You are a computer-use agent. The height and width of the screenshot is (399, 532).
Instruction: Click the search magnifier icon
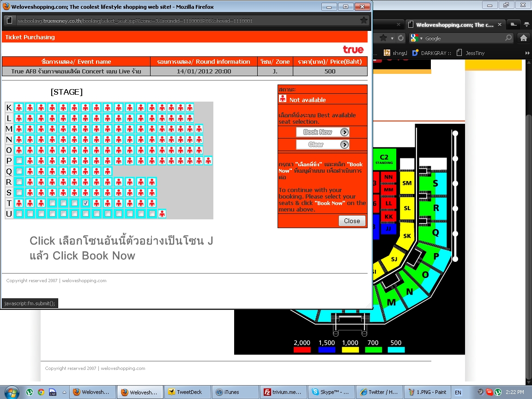point(508,38)
